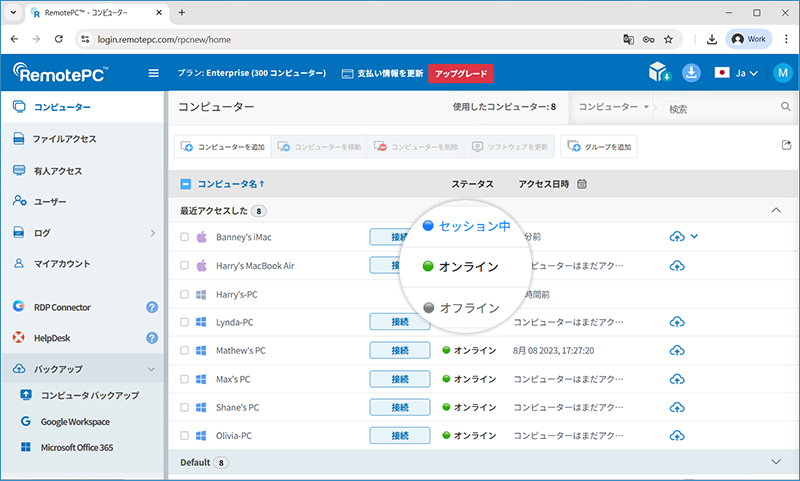Viewport: 800px width, 481px height.
Task: Click site information icon in address bar
Action: point(85,39)
